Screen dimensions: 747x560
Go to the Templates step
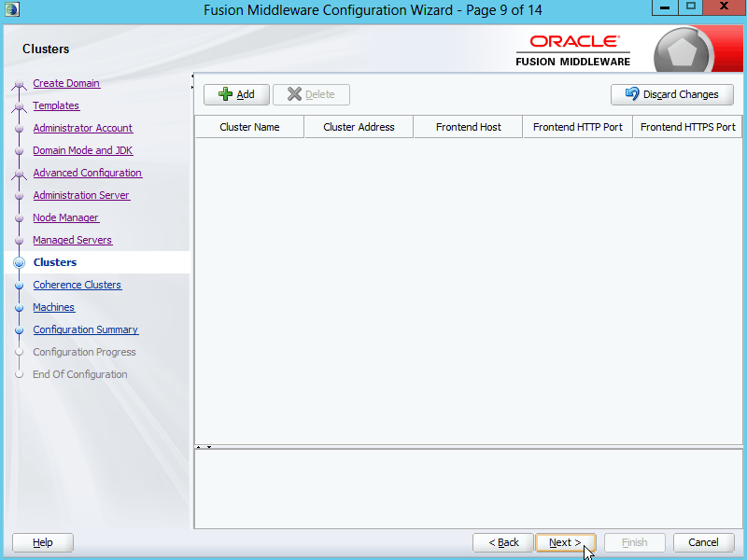tap(56, 105)
